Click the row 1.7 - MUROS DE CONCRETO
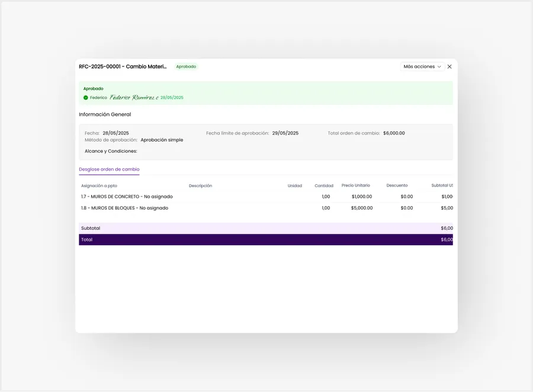Viewport: 533px width, 392px height. (x=266, y=197)
